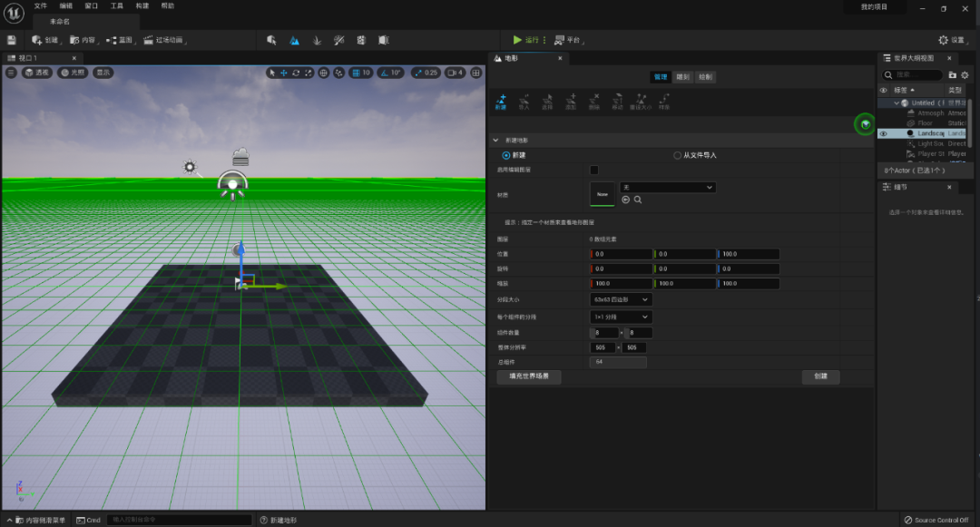Open 编辑 Edit menu
Screen dimensions: 980x527
[65, 5]
